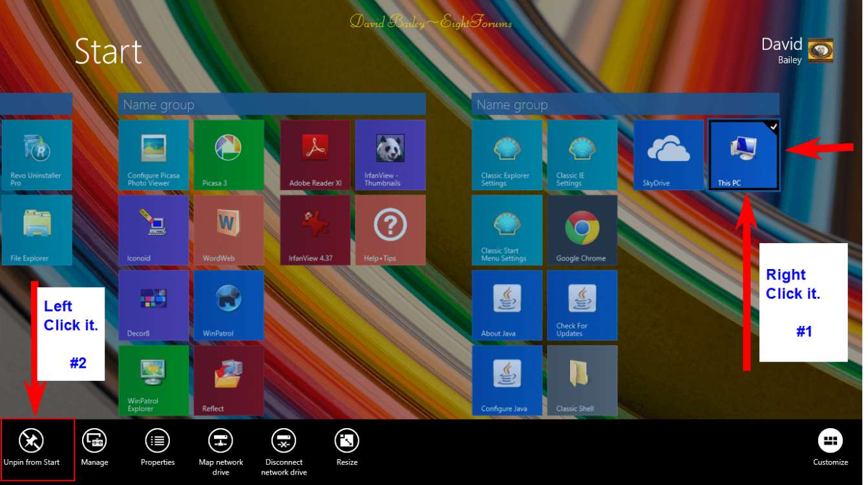The image size is (868, 485).
Task: Open the SkyDrive tile
Action: (x=669, y=155)
